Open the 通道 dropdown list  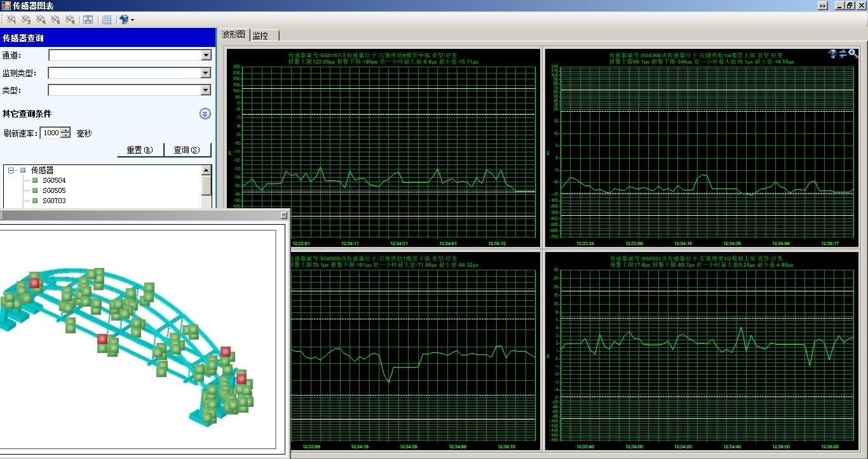[x=206, y=55]
